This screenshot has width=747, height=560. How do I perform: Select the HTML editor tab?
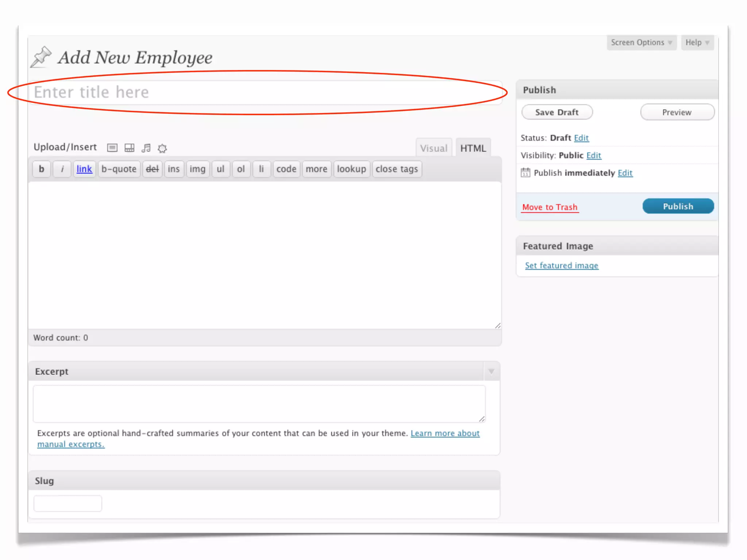click(x=473, y=148)
